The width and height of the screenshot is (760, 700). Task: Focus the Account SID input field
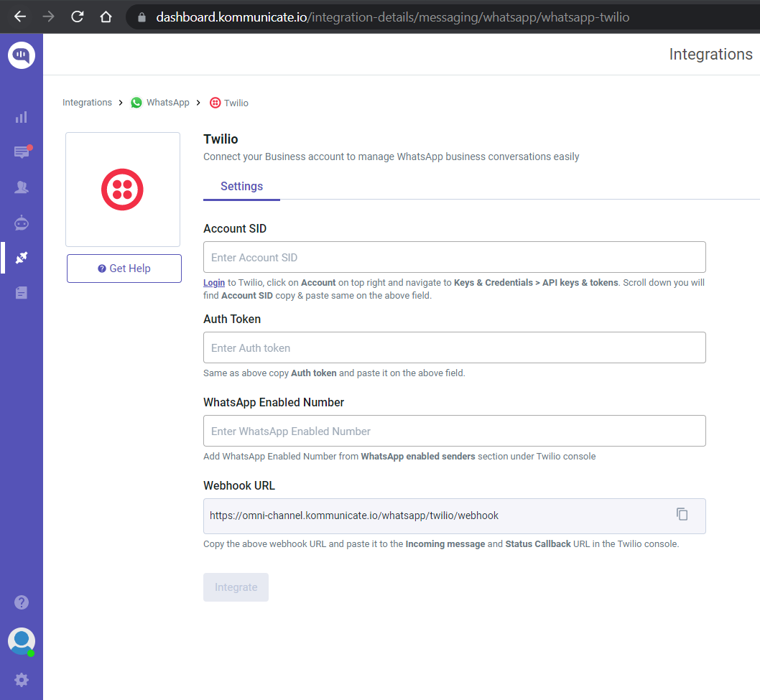455,257
